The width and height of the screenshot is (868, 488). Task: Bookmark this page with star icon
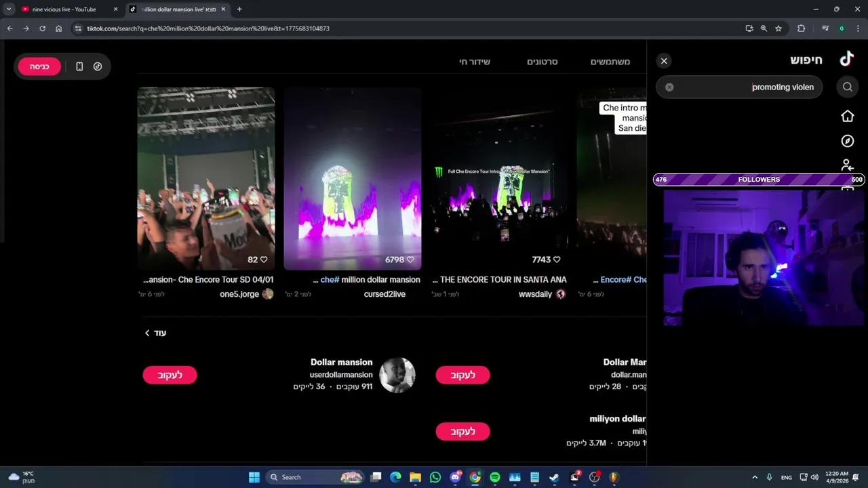[x=778, y=28]
